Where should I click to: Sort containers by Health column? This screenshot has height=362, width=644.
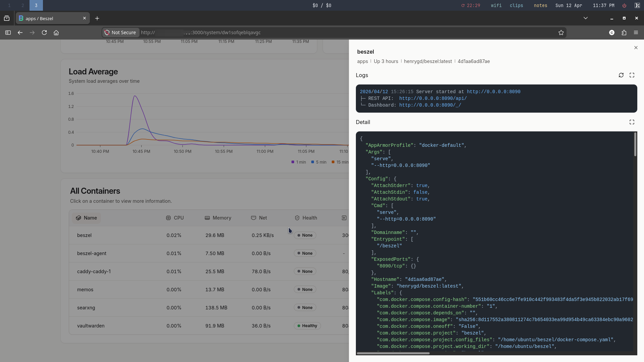tap(306, 218)
